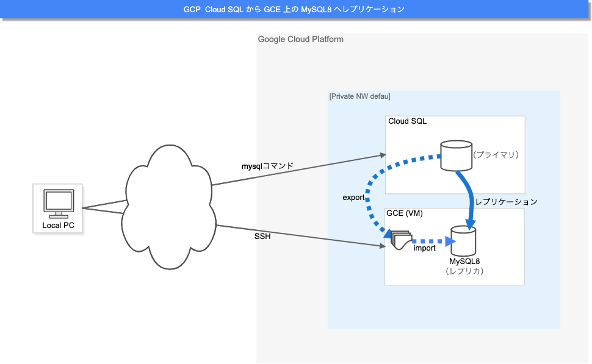Click the 'Cloud SQL' box label
The height and width of the screenshot is (364, 592).
click(407, 121)
